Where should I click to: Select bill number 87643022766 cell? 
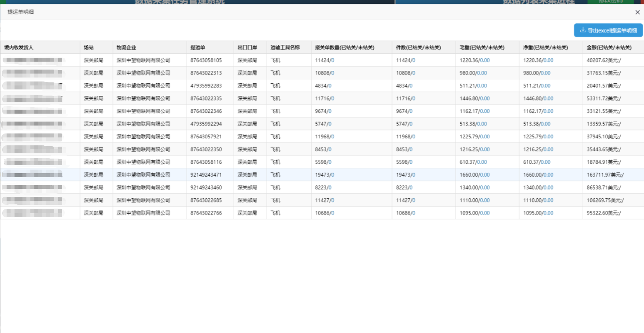206,213
